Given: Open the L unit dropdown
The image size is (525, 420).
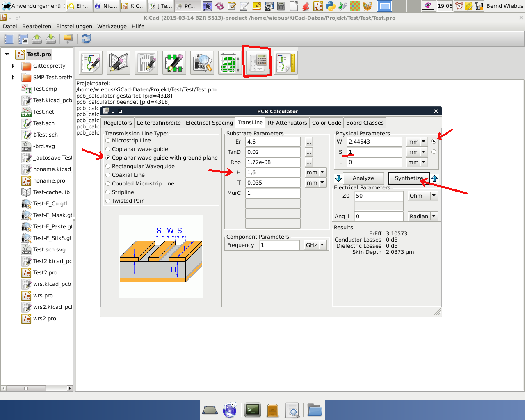Looking at the screenshot, I should coord(417,162).
